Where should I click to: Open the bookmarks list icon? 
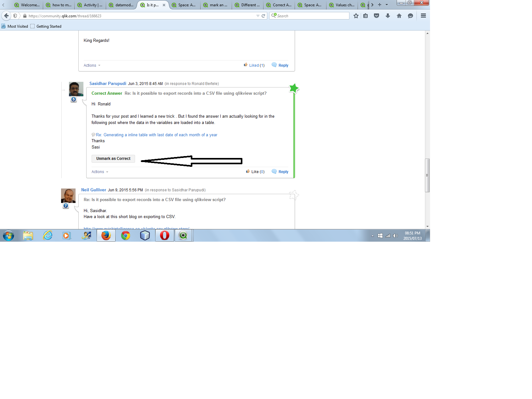pyautogui.click(x=365, y=16)
